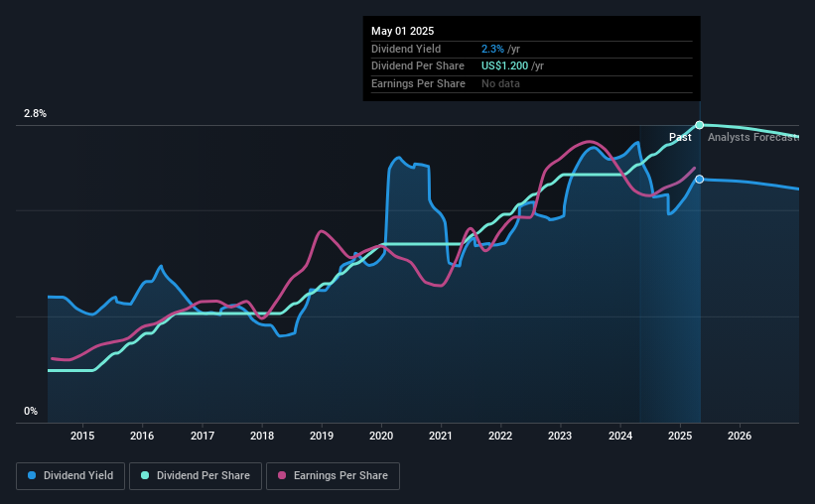Click the blue Dividend Yield legend dot
Viewport: 815px width, 504px height.
32,475
